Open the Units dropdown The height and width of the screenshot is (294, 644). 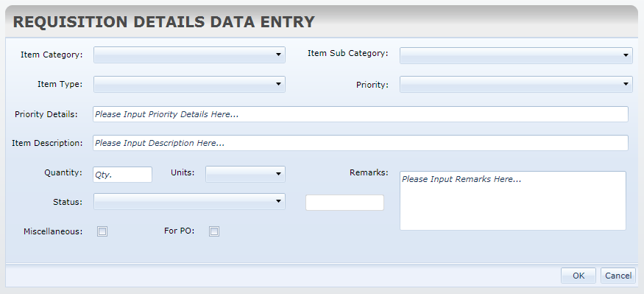(245, 175)
